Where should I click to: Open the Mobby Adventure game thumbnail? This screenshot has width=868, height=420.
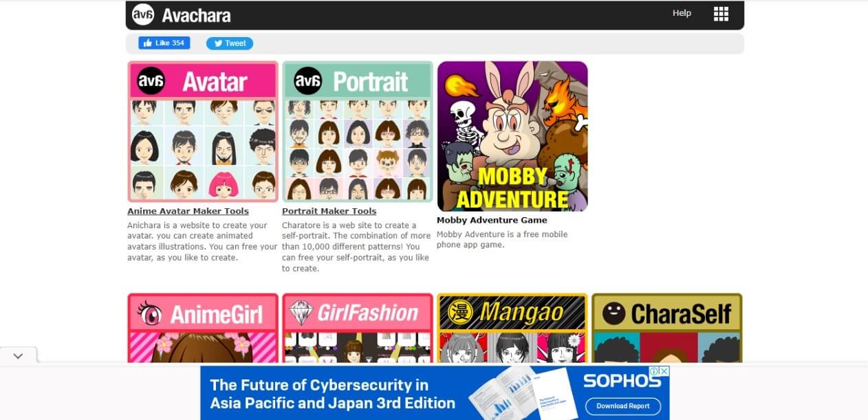point(512,136)
